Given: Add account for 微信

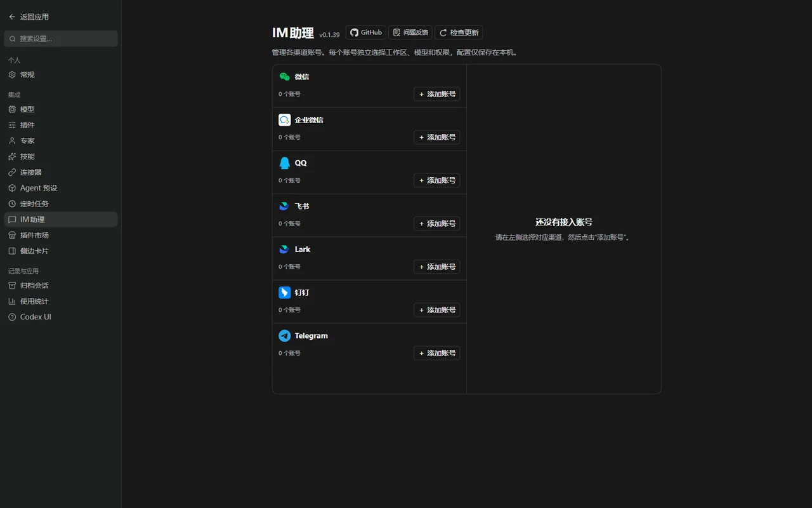Looking at the screenshot, I should [x=437, y=94].
